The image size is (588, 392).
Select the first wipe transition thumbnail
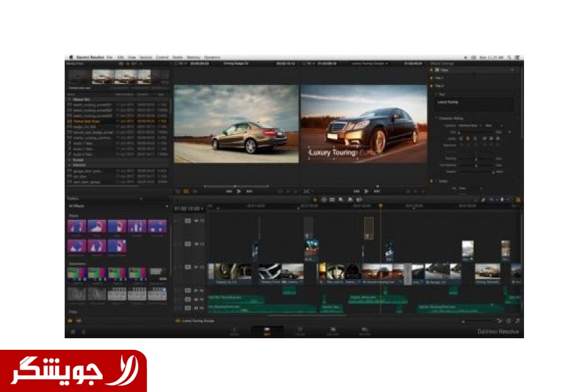point(76,227)
